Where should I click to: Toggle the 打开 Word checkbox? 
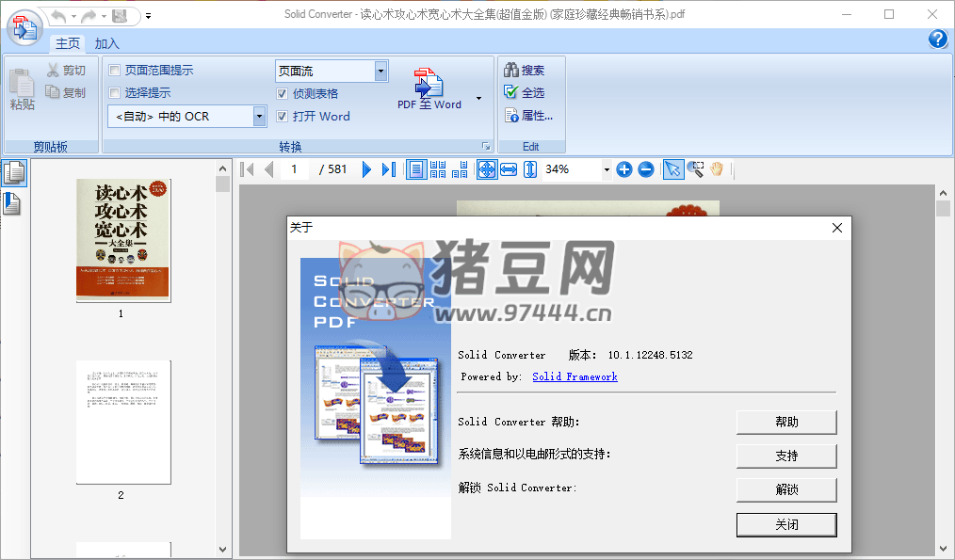(283, 117)
